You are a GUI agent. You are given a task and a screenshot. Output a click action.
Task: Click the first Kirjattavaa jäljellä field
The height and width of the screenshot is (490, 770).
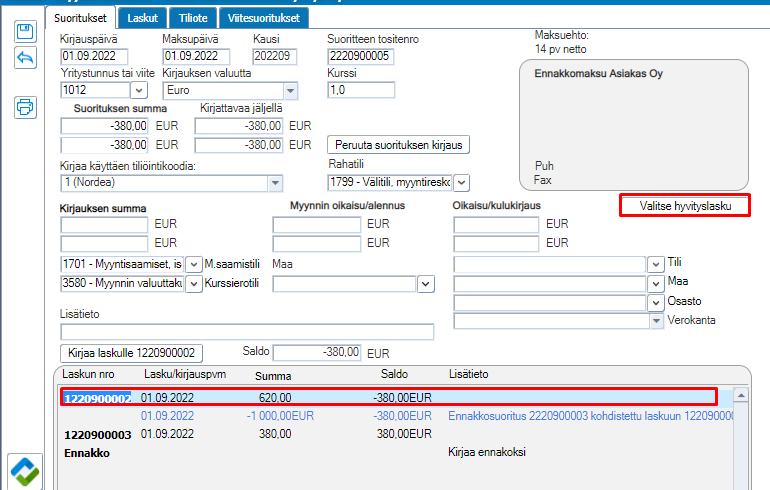click(x=239, y=126)
